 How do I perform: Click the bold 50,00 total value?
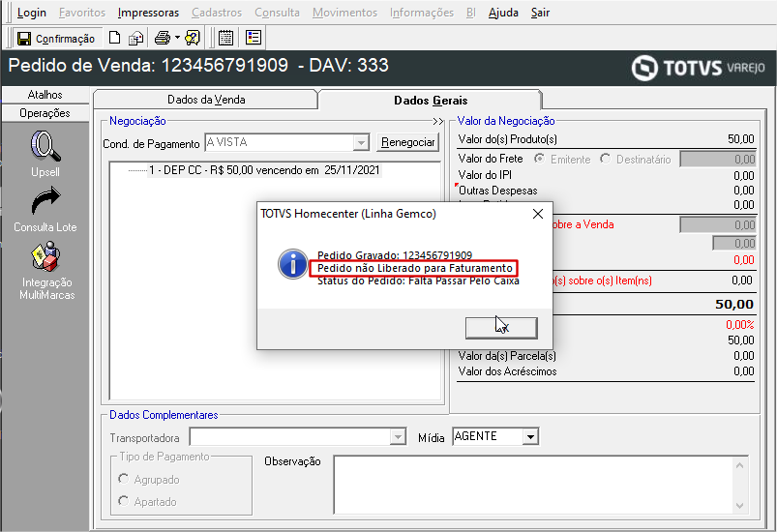(x=733, y=304)
